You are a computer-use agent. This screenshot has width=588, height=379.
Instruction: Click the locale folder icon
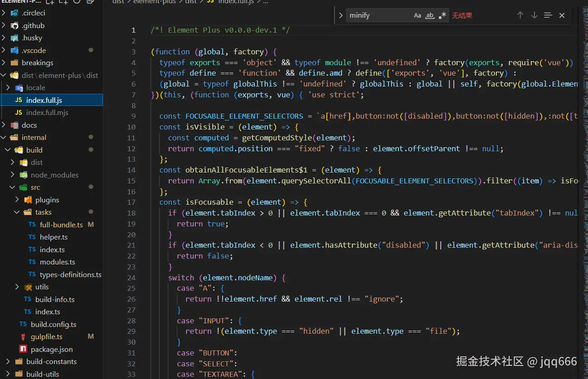point(19,88)
